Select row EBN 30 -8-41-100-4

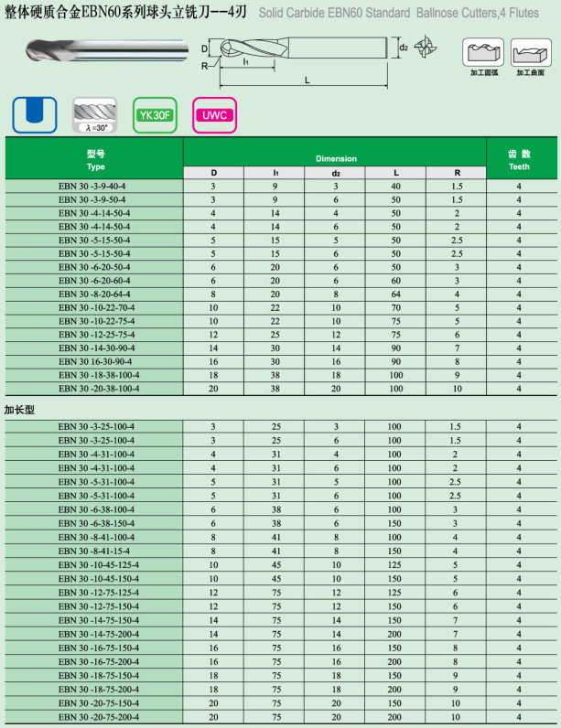[281, 537]
